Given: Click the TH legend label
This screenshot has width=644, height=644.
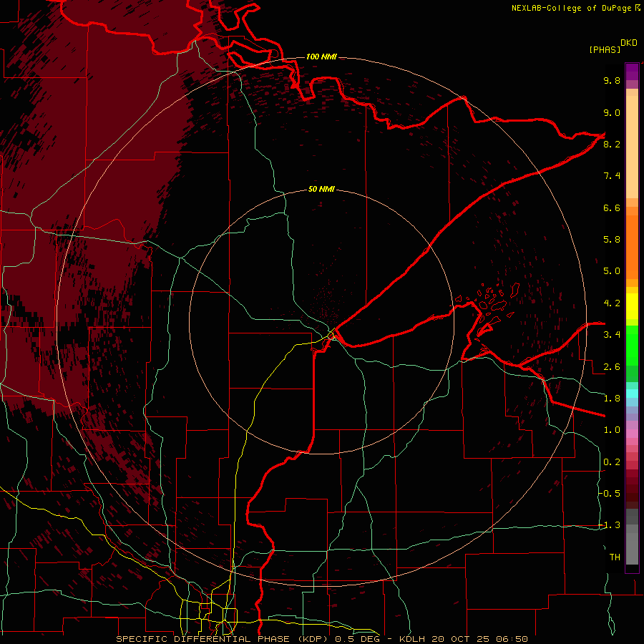Looking at the screenshot, I should click(x=615, y=557).
